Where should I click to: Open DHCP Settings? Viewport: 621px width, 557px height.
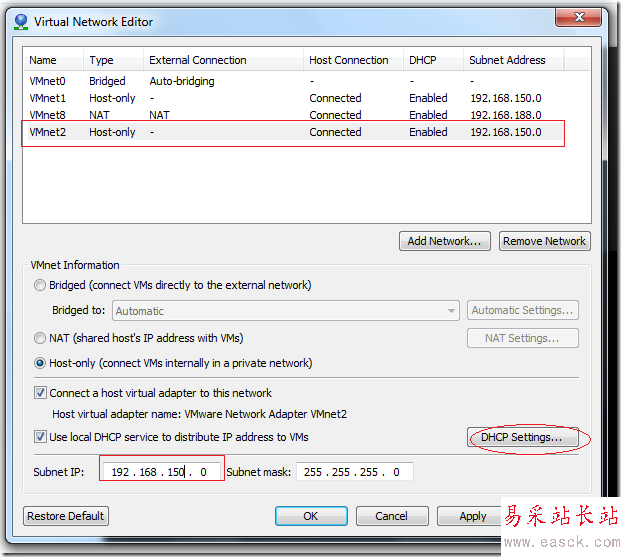pos(522,437)
